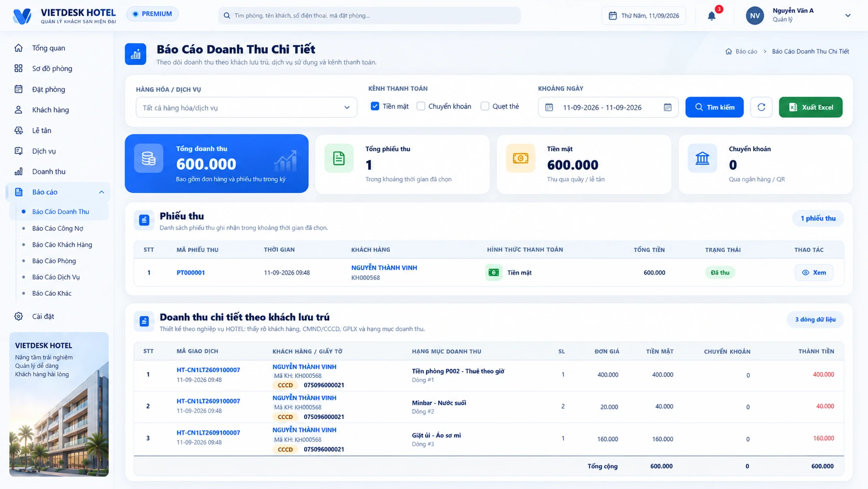Click the top search input field
868x489 pixels.
coord(369,16)
